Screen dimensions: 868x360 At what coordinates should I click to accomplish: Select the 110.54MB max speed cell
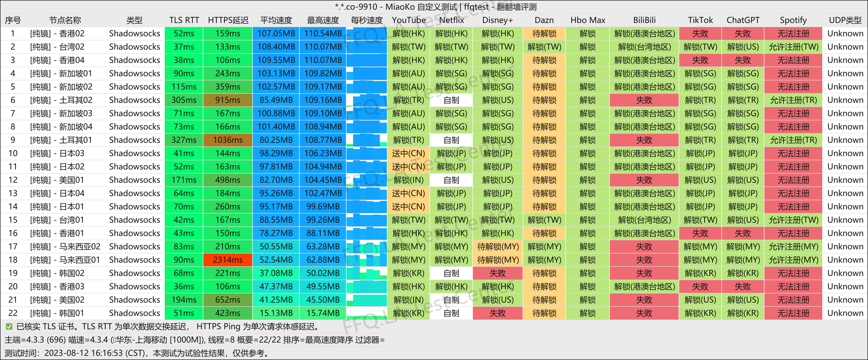(x=323, y=34)
